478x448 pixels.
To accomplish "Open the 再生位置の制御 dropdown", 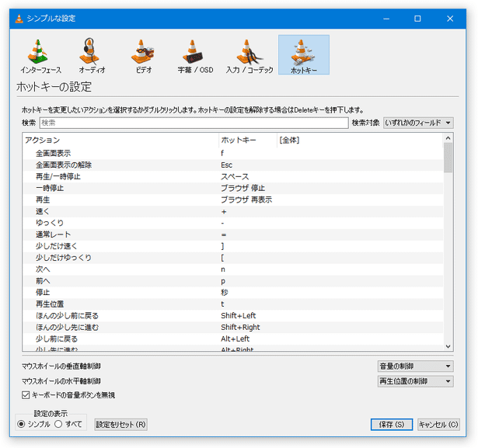I will click(415, 381).
